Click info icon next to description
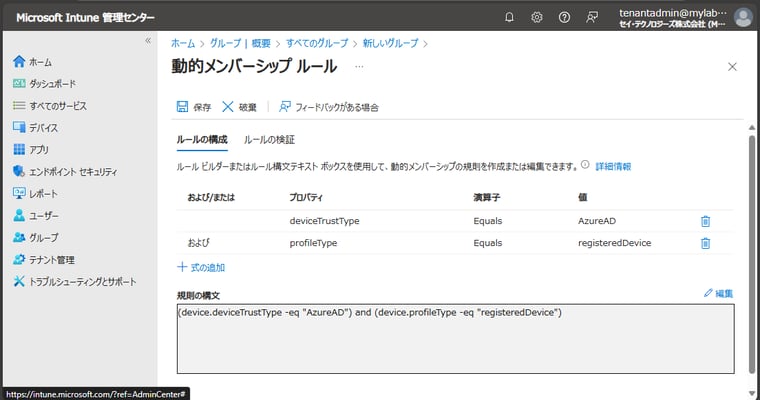760x400 pixels. point(585,165)
